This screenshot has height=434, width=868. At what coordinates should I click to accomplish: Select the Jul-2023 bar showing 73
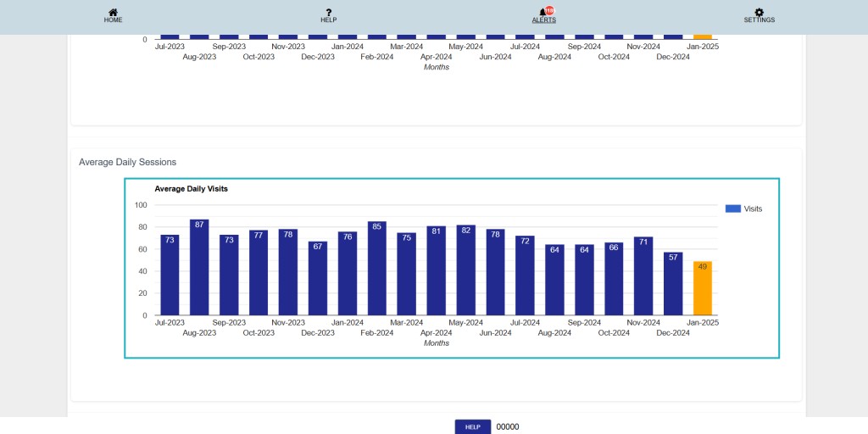[x=170, y=275]
